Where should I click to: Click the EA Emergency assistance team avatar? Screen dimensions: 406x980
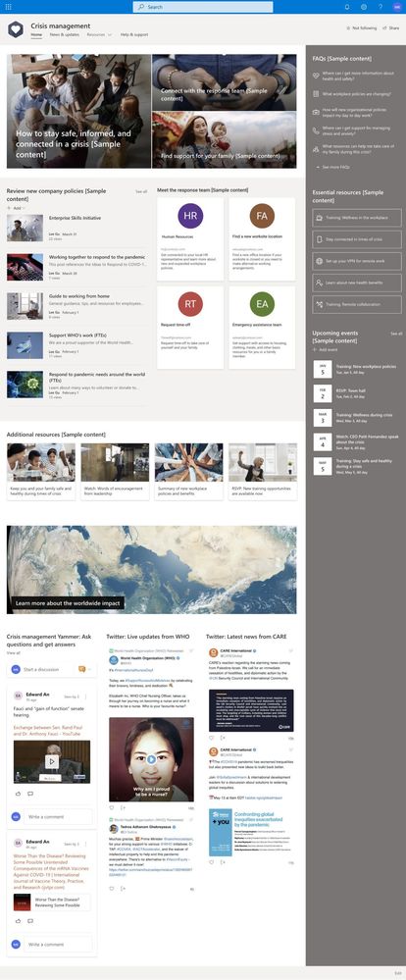click(263, 304)
